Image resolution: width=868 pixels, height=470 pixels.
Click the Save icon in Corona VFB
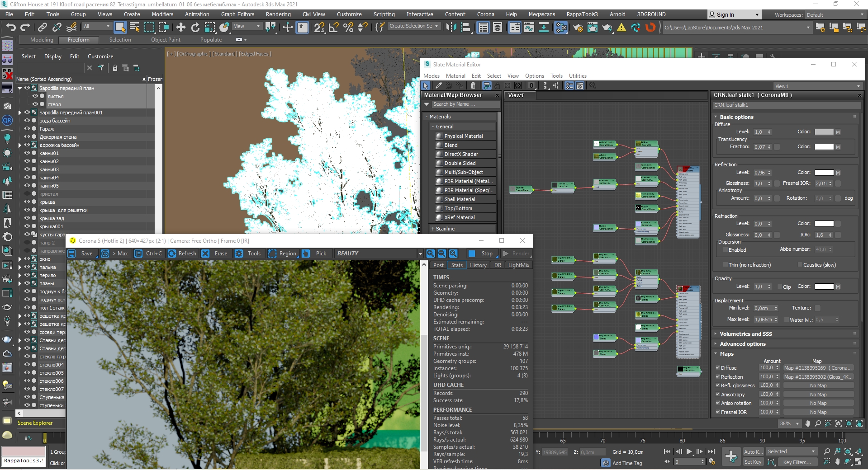tap(71, 254)
